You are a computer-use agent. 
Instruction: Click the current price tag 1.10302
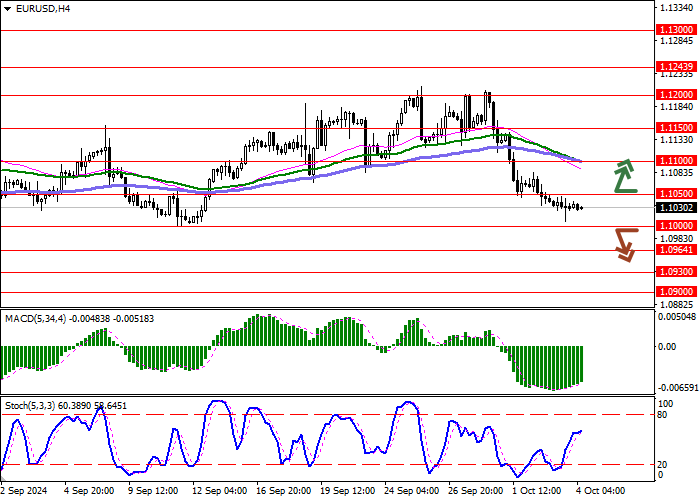click(676, 208)
